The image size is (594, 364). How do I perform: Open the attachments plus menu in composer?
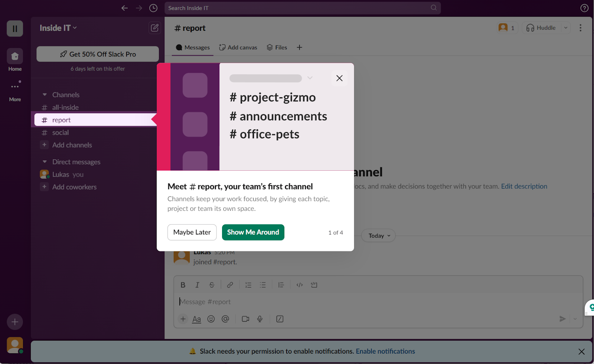183,319
